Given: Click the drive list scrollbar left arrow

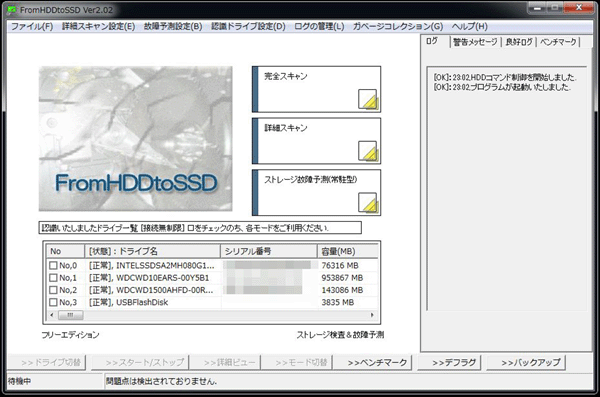Looking at the screenshot, I should pos(52,315).
